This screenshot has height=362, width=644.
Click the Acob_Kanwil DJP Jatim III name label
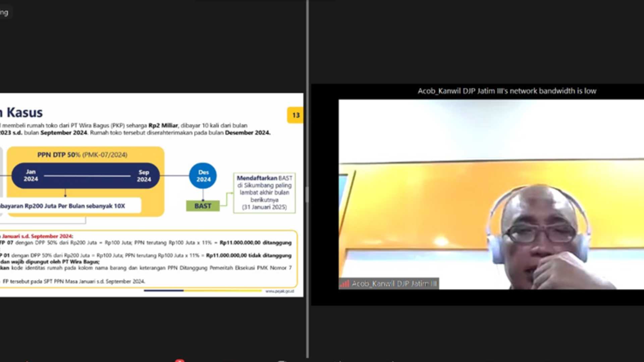[x=394, y=284]
